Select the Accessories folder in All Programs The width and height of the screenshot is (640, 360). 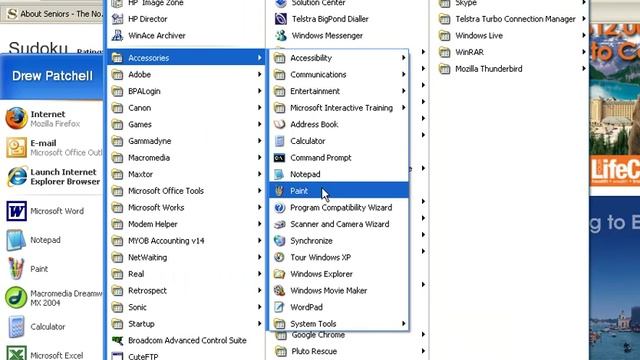click(186, 58)
